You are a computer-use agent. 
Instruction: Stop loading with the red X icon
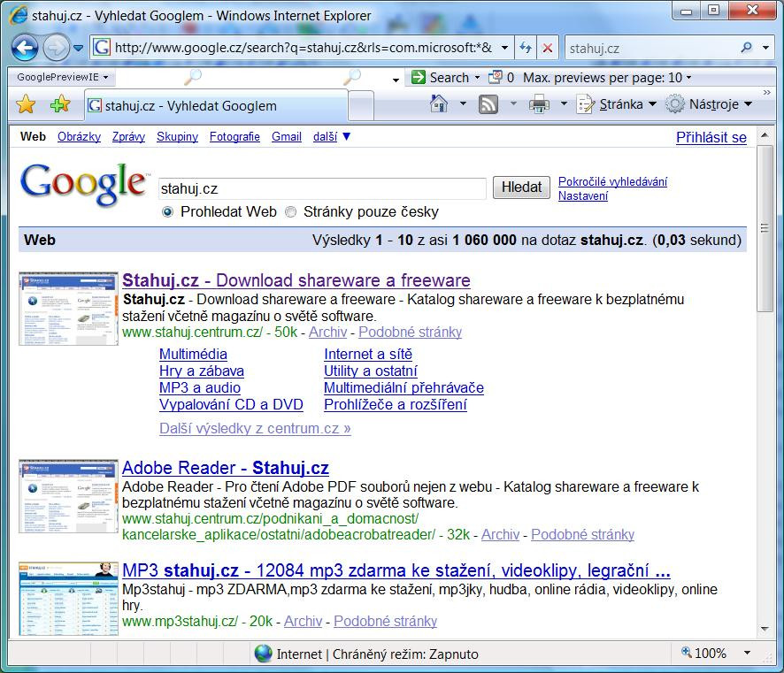[x=548, y=48]
